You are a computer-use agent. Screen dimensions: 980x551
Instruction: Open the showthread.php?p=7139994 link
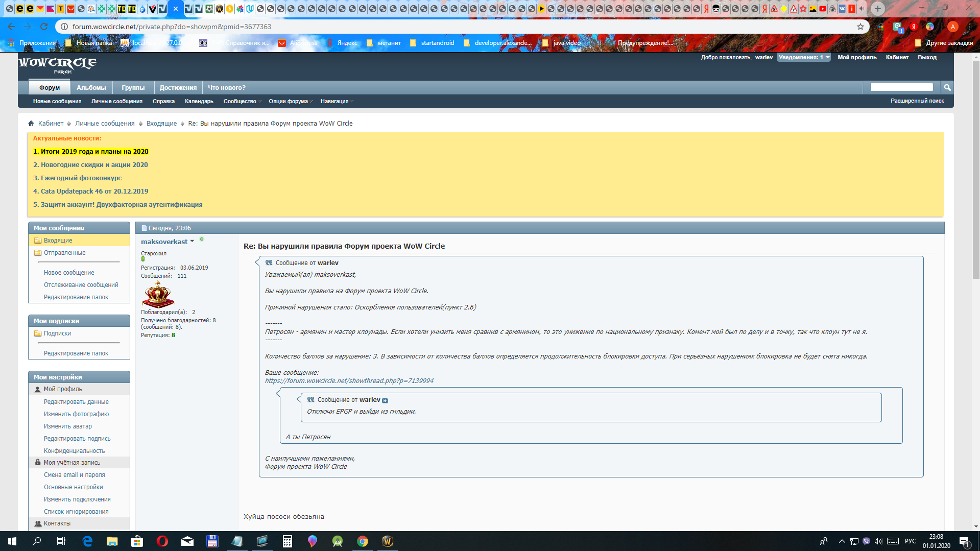pyautogui.click(x=349, y=381)
